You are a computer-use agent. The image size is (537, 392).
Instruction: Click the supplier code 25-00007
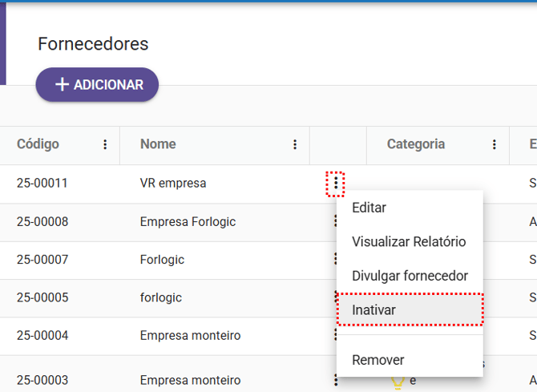[42, 260]
